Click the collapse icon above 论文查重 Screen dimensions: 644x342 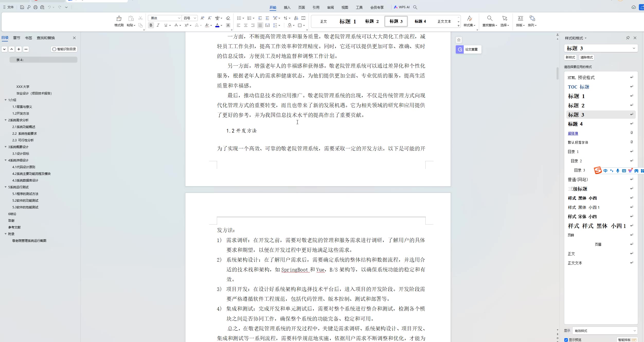(x=459, y=40)
